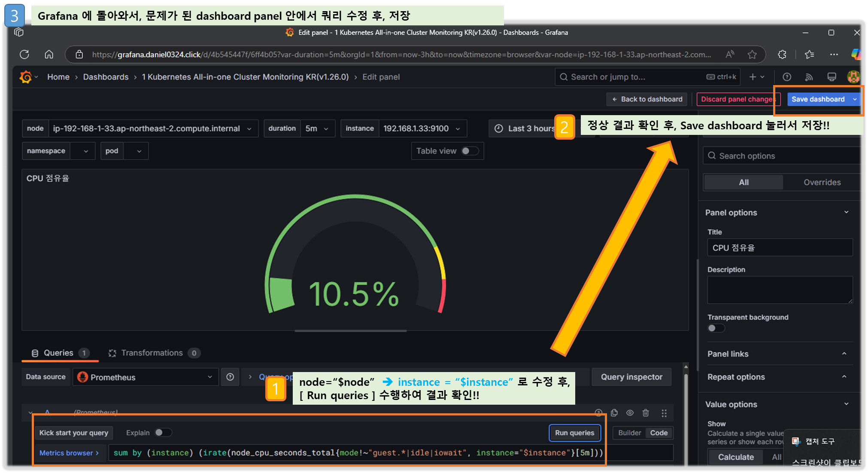Enable the Explain toggle
Image resolution: width=868 pixels, height=473 pixels.
(x=163, y=433)
